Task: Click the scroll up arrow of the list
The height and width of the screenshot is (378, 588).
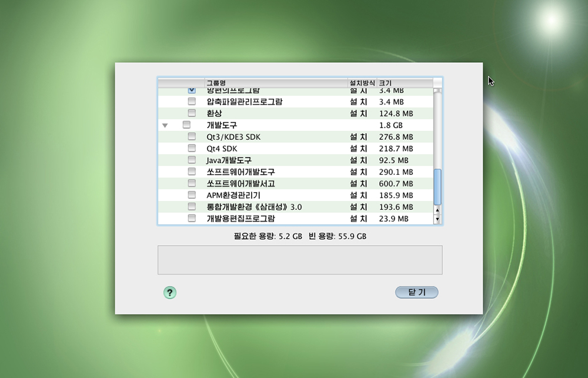Action: 437,210
